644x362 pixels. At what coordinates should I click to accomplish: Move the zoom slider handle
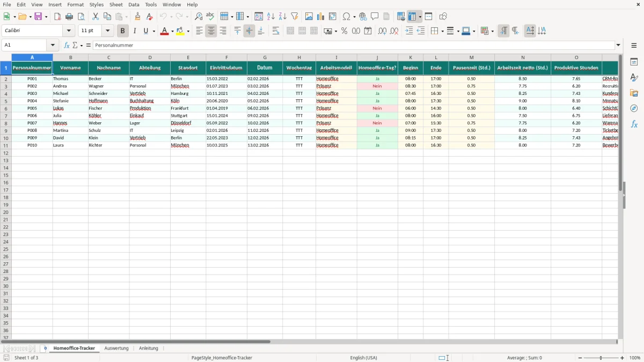click(601, 358)
